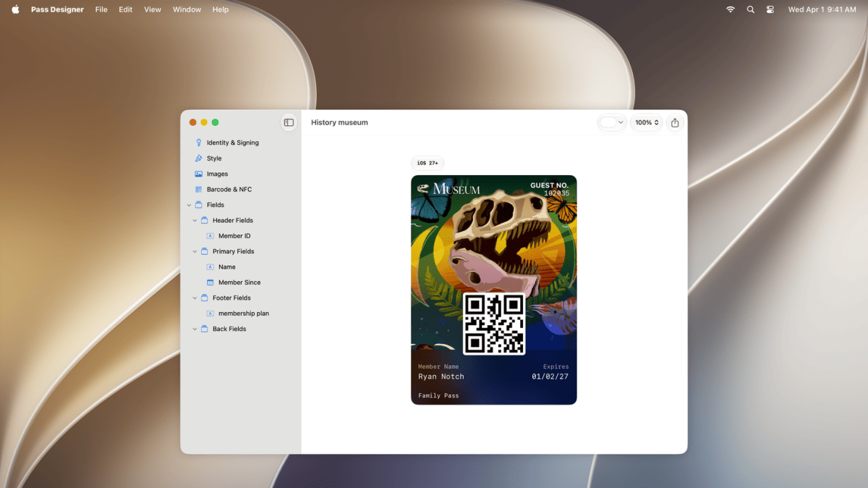
Task: Click the 'Expires' label on pass
Action: click(x=556, y=367)
